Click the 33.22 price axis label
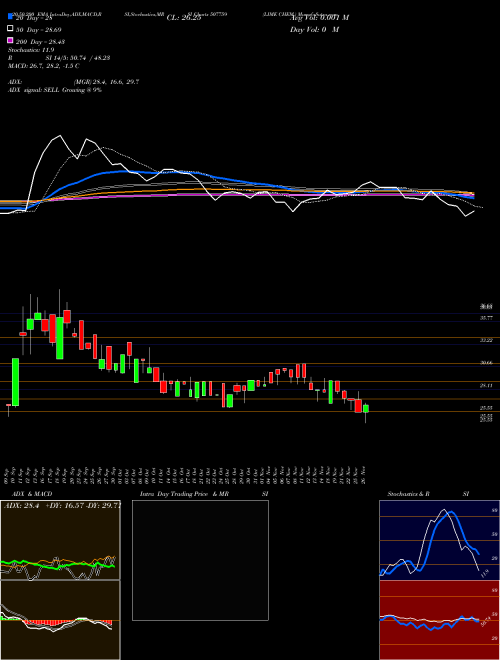The width and height of the screenshot is (500, 660). [x=487, y=340]
